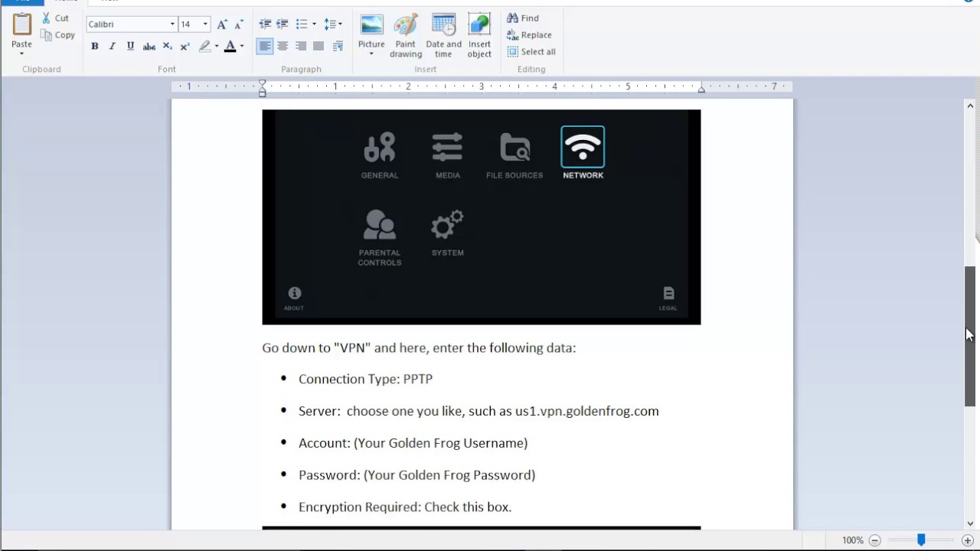This screenshot has height=551, width=980.
Task: Align text right
Action: (301, 47)
